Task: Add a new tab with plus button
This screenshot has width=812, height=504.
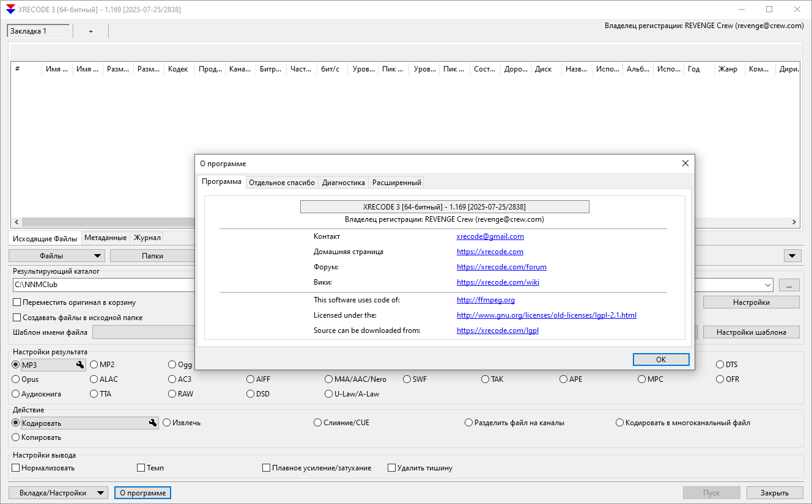Action: pos(90,31)
